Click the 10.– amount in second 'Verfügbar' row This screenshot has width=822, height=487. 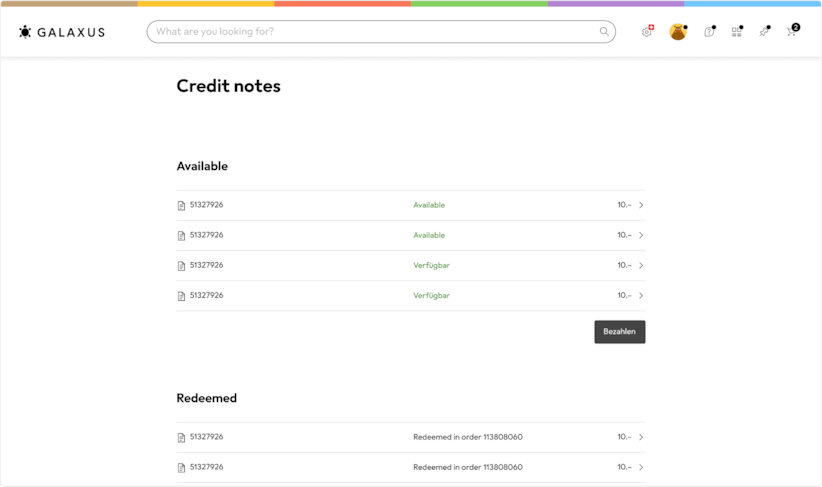coord(624,296)
